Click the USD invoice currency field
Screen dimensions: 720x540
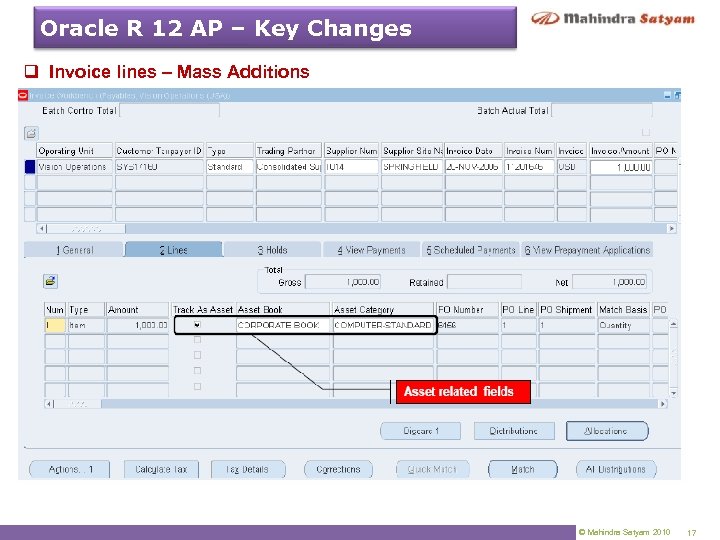(x=572, y=167)
